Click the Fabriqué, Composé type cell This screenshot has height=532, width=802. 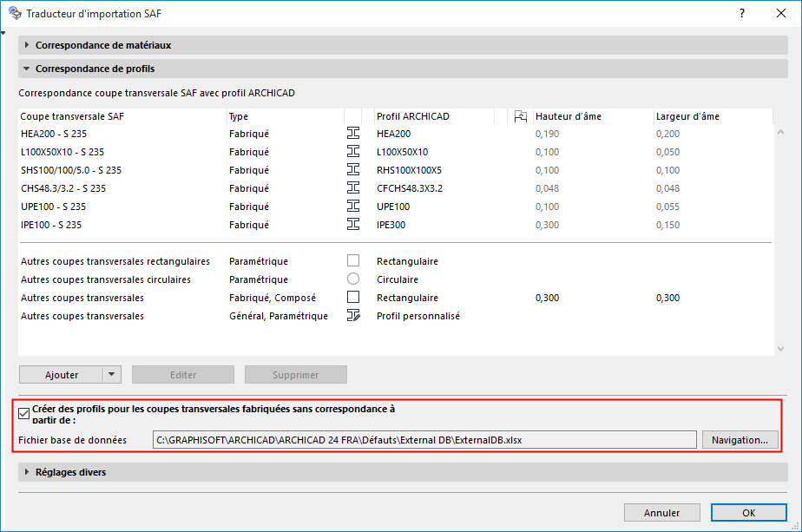point(273,298)
